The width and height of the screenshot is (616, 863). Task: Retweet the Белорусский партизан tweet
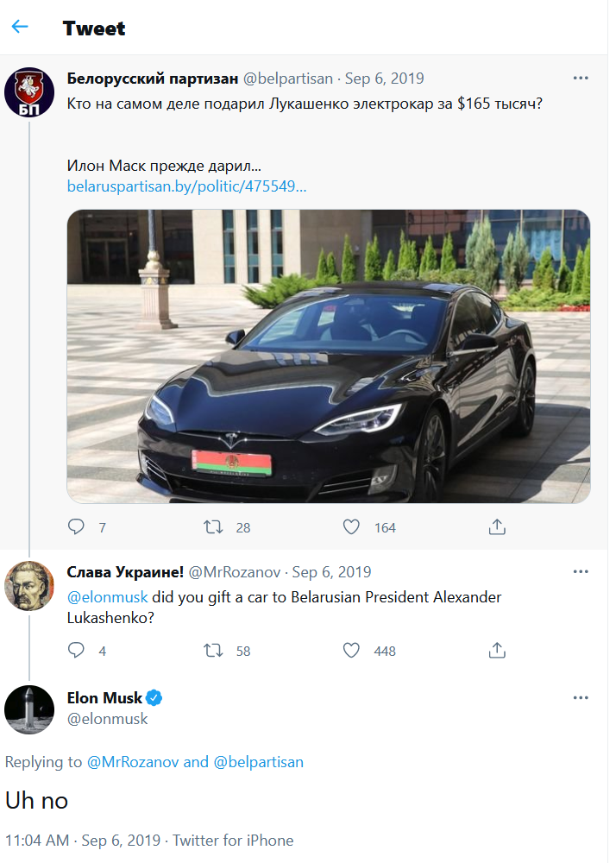[x=212, y=526]
